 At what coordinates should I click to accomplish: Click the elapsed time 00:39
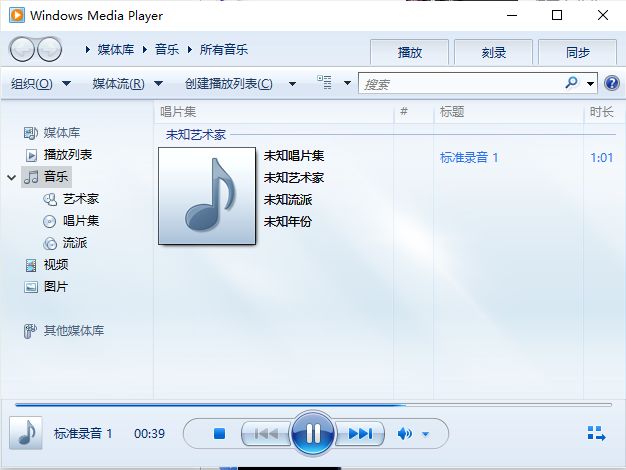click(149, 433)
